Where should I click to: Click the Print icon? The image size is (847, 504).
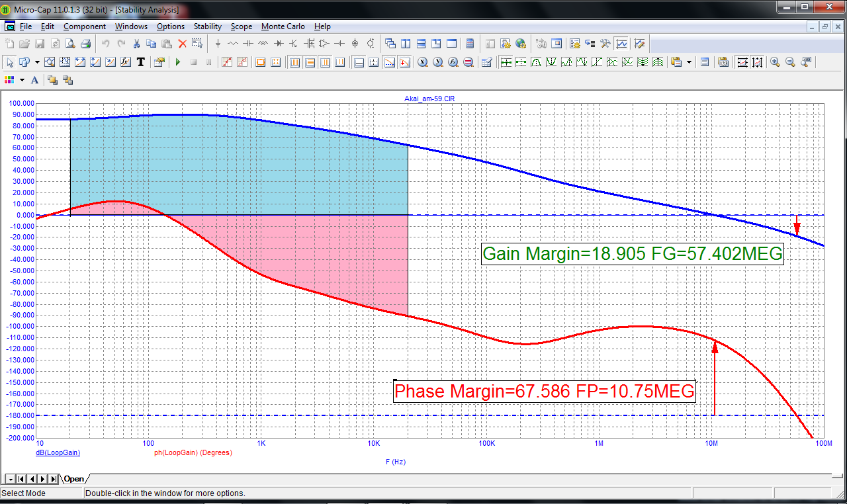[x=85, y=44]
